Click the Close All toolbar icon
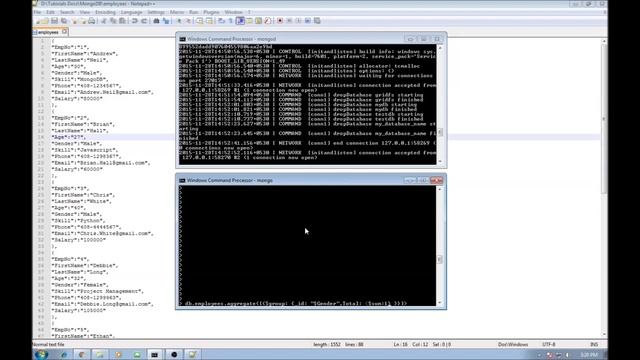 pyautogui.click(x=83, y=21)
